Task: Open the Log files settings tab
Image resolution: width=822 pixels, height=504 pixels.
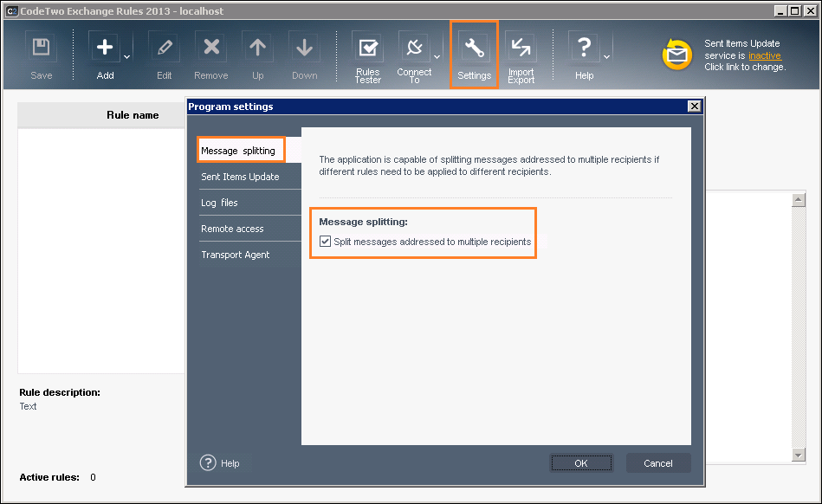Action: pyautogui.click(x=249, y=203)
